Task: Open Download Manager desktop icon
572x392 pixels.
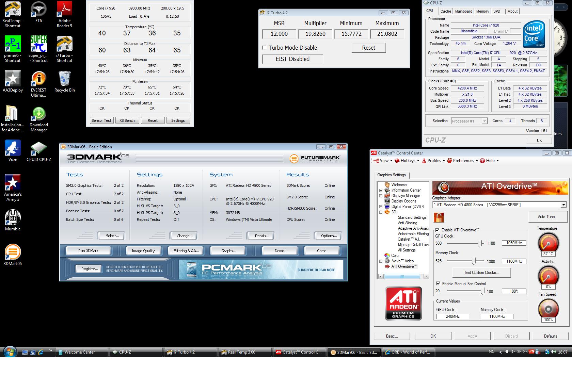Action: coord(38,119)
